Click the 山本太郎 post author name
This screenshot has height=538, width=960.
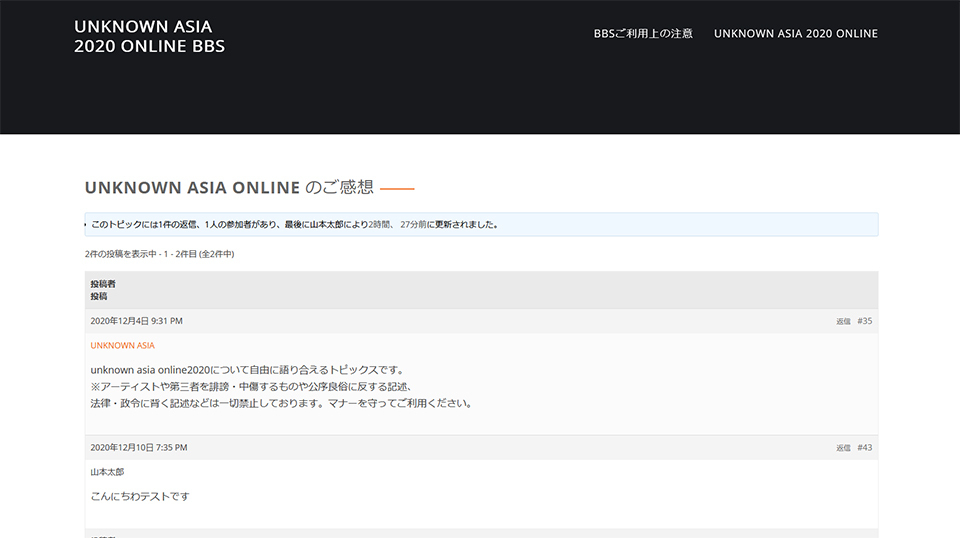(x=107, y=472)
